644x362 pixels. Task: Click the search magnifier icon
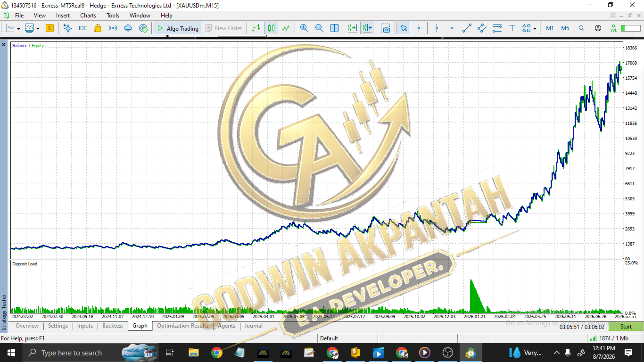[581, 28]
